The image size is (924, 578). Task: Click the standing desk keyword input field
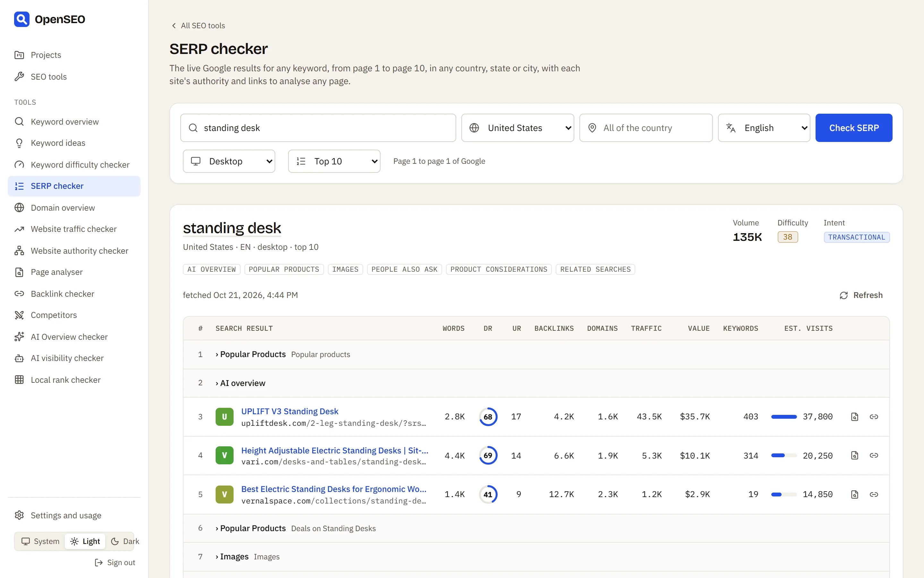(318, 128)
